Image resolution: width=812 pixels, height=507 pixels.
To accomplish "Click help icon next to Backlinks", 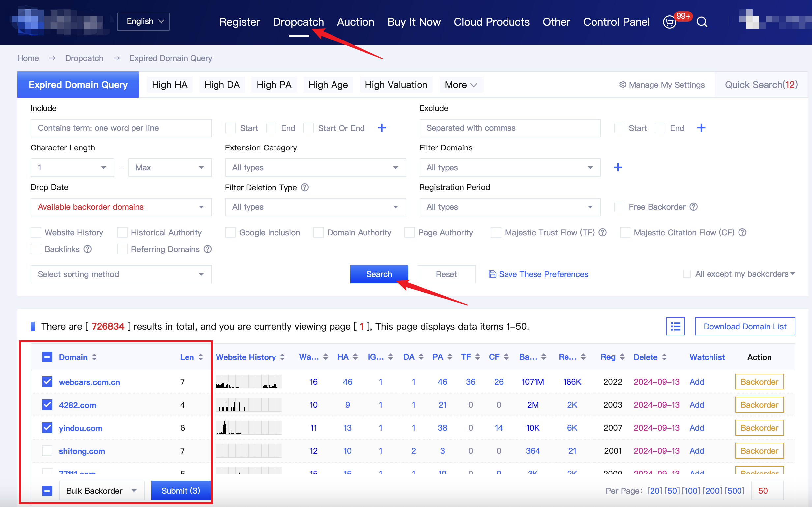I will 88,249.
